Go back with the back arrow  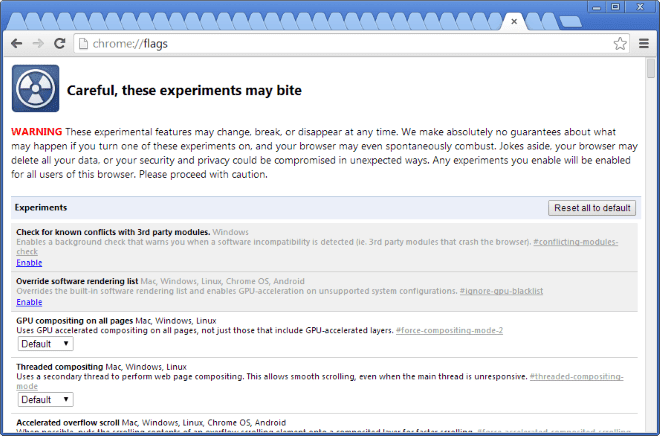pyautogui.click(x=16, y=43)
